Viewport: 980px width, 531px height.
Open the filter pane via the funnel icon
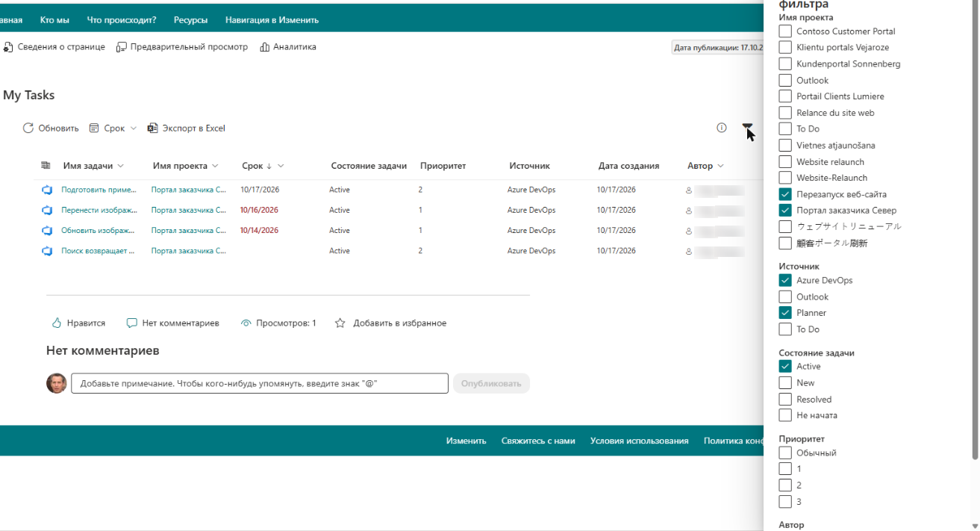coord(747,128)
